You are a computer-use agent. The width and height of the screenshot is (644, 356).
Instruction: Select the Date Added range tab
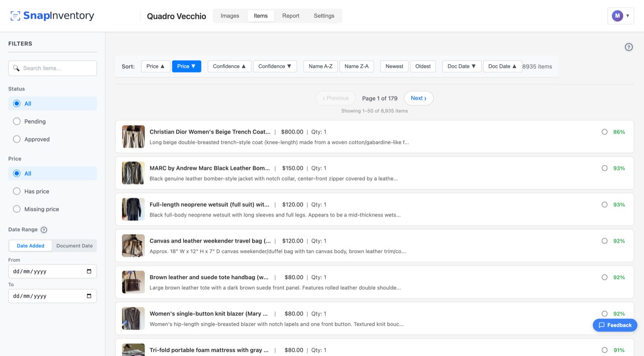[31, 246]
